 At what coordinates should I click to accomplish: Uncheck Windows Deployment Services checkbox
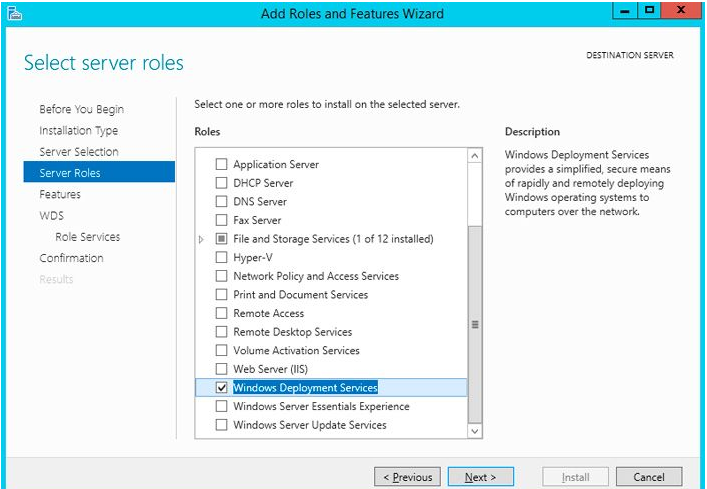pyautogui.click(x=221, y=388)
